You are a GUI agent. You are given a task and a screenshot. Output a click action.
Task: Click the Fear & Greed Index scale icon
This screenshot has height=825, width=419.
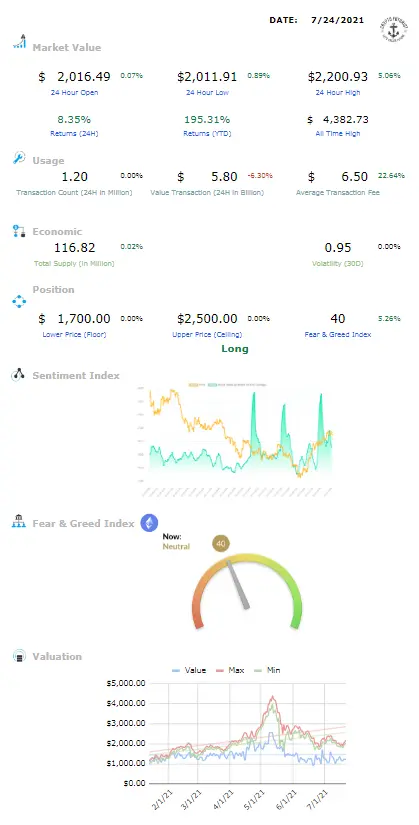coord(18,522)
